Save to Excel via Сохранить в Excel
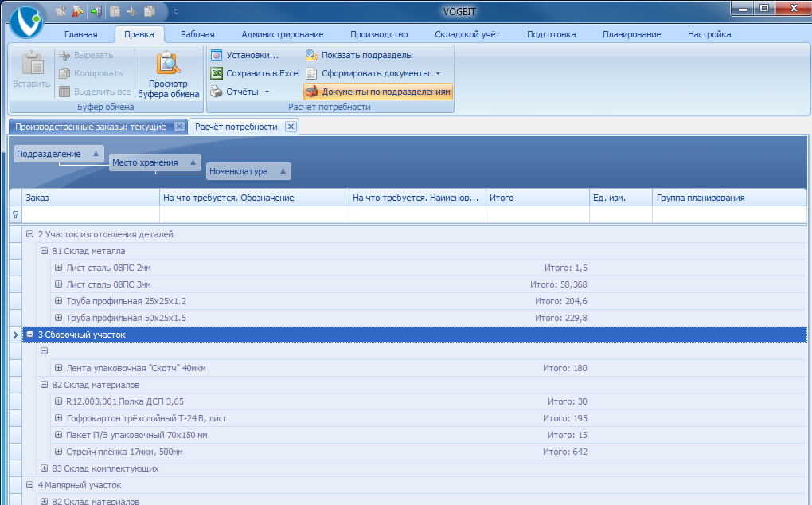Viewport: 812px width, 505px height. pos(255,73)
